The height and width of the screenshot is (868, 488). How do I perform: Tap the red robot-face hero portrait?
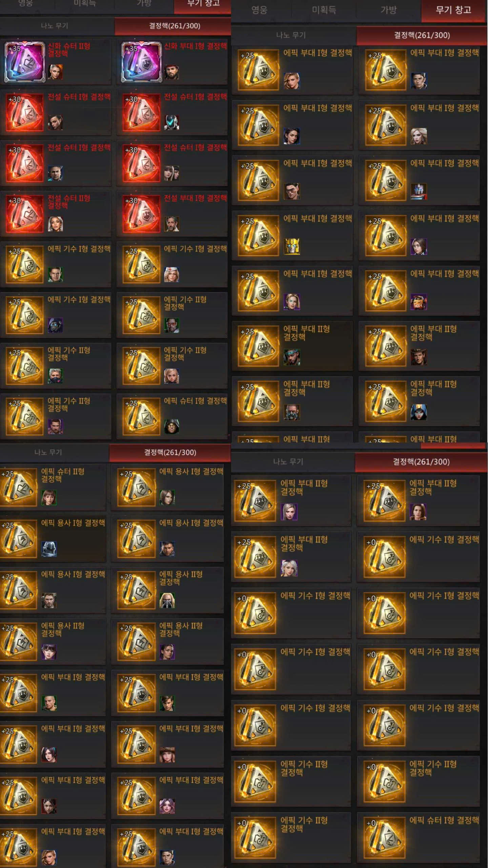[x=419, y=302]
